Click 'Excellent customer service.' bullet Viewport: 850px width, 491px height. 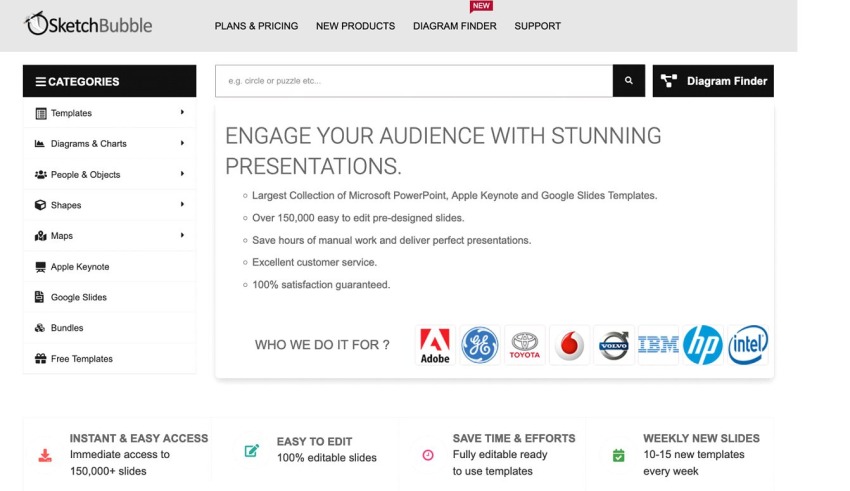tap(314, 262)
